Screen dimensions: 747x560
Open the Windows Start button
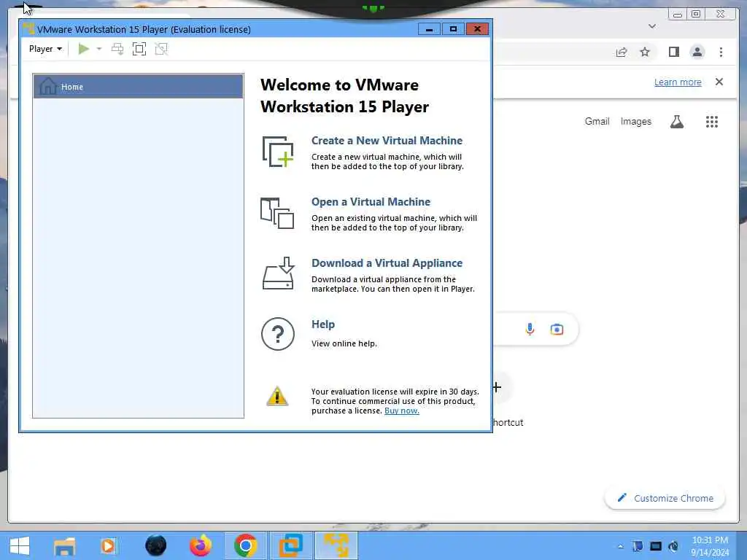[x=20, y=545]
